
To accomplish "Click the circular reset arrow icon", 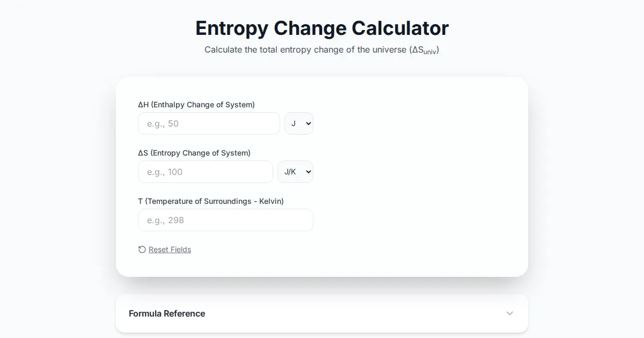I will coord(142,249).
